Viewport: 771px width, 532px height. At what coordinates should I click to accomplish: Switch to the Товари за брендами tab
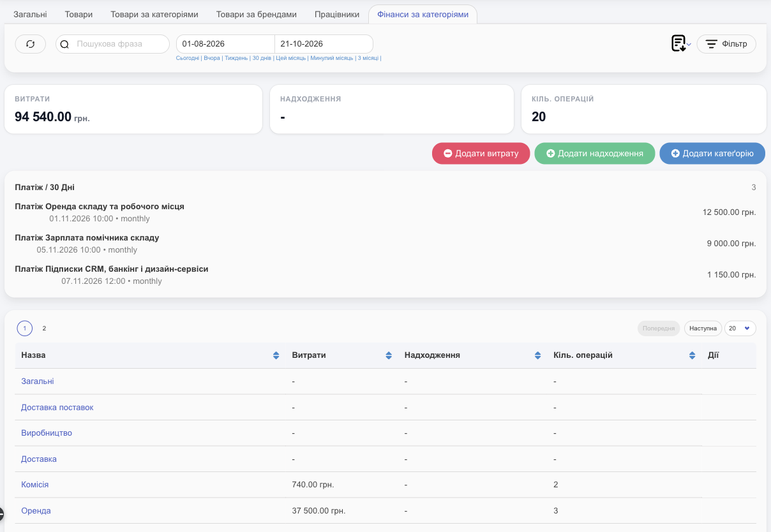click(257, 14)
